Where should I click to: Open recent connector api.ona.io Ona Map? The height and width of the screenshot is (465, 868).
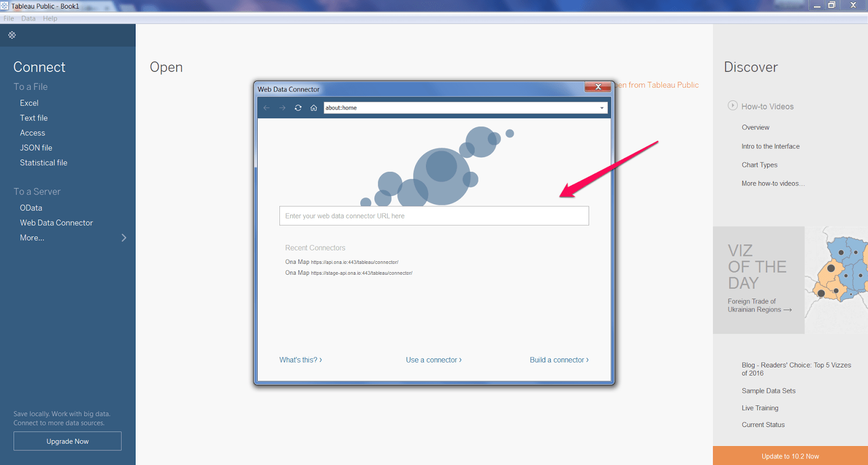(x=342, y=262)
